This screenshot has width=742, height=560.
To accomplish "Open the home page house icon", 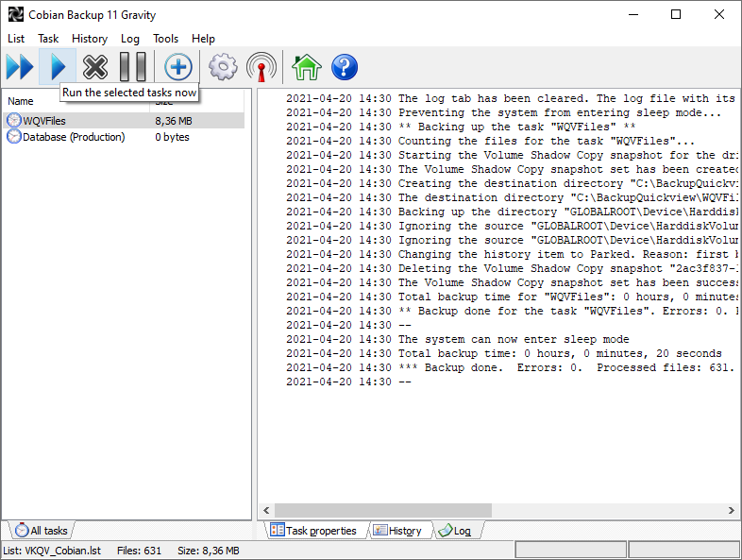I will pos(306,67).
